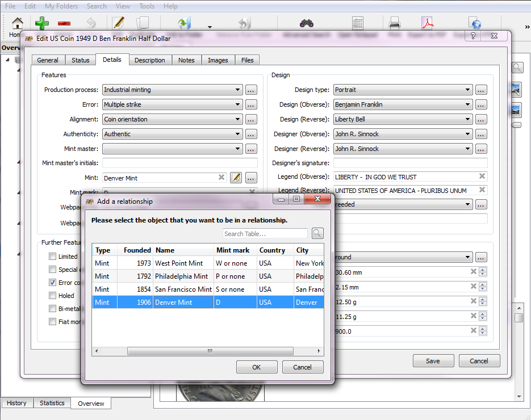Open the Mint master dropdown
Image resolution: width=531 pixels, height=420 pixels.
pyautogui.click(x=173, y=149)
